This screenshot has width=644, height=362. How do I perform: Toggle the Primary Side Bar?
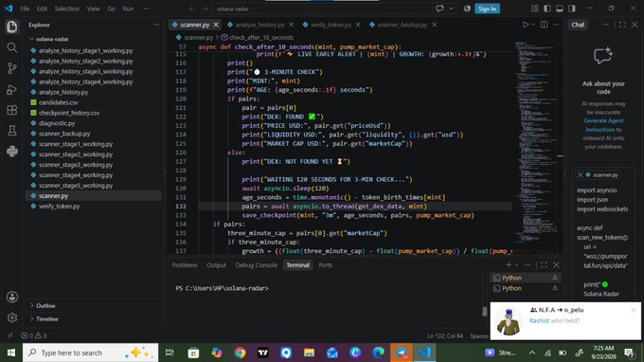(547, 9)
